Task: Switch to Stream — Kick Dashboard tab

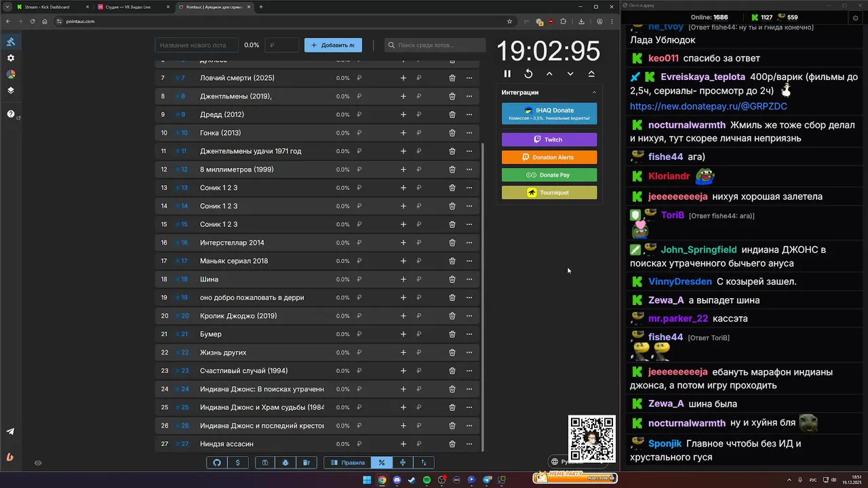Action: pyautogui.click(x=52, y=7)
